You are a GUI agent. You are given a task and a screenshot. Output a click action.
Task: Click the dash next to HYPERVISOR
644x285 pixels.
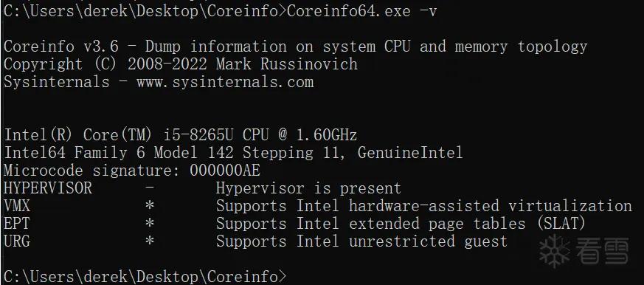pos(150,188)
